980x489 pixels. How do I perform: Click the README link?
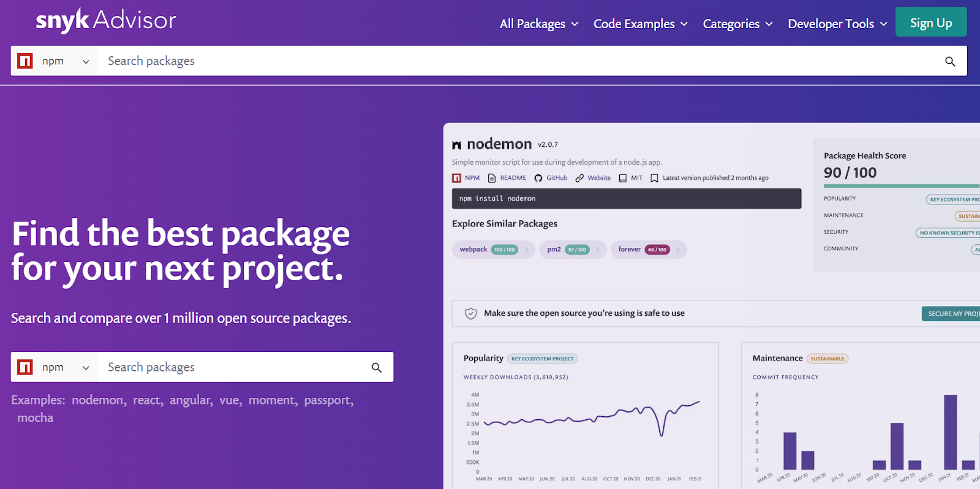(513, 178)
